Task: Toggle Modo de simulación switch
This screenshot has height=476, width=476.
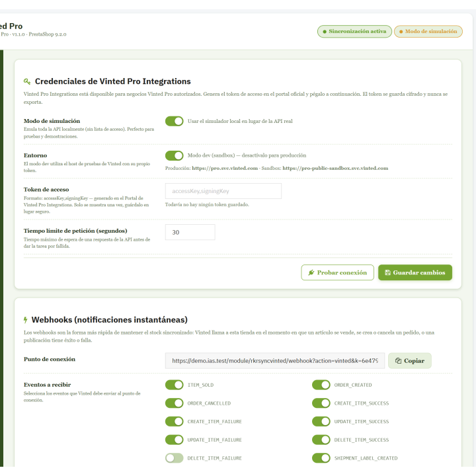Action: click(x=175, y=121)
